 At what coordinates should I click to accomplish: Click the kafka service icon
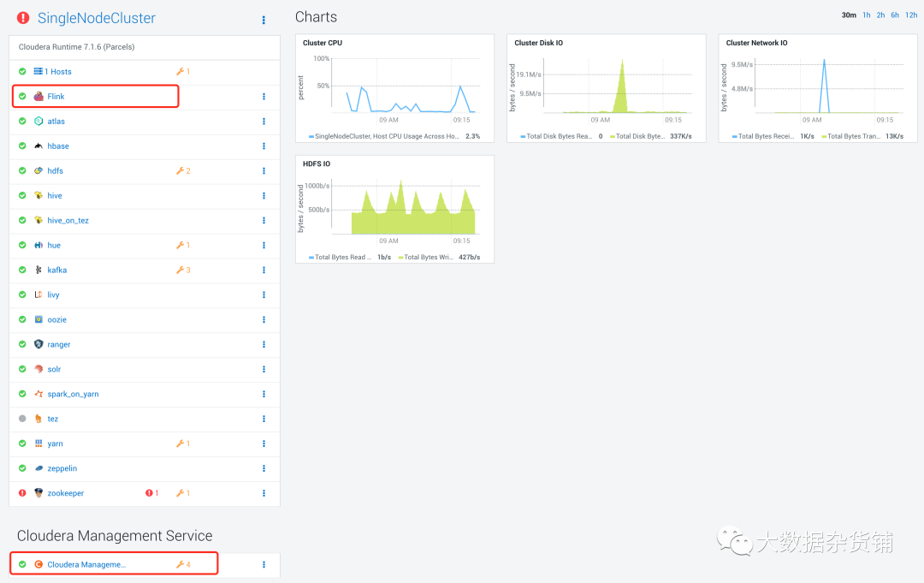pyautogui.click(x=38, y=271)
